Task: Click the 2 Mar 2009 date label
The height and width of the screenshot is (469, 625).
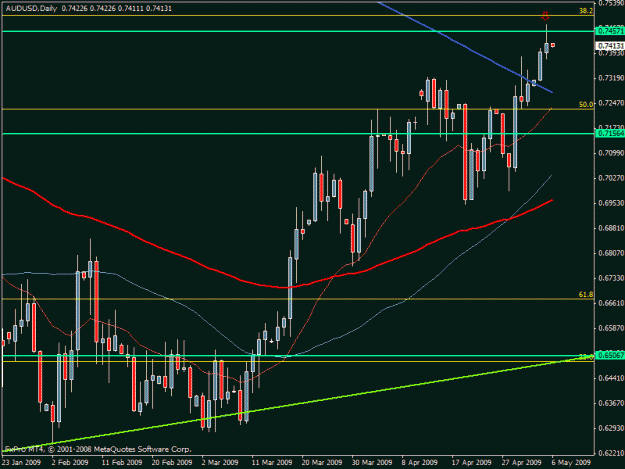Action: [220, 463]
